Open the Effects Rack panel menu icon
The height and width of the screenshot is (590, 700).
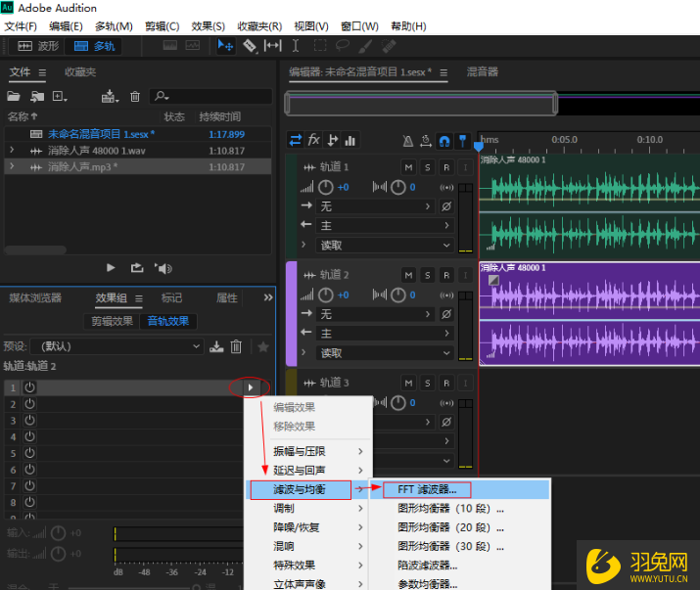pyautogui.click(x=139, y=298)
